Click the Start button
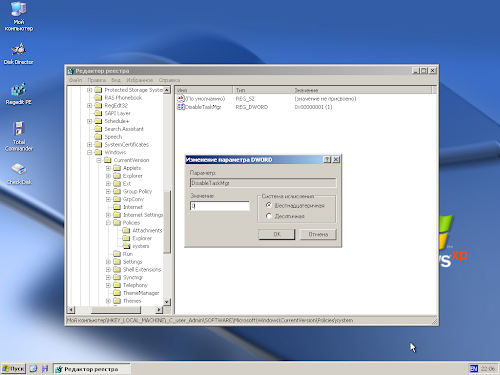This screenshot has height=375, width=500. click(x=13, y=369)
